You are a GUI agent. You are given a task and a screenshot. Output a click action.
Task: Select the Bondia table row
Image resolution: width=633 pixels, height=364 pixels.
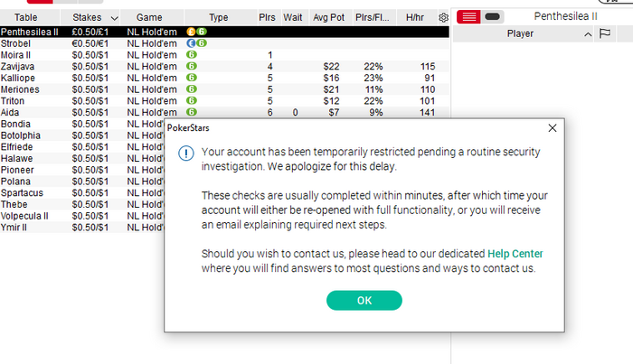click(x=82, y=124)
